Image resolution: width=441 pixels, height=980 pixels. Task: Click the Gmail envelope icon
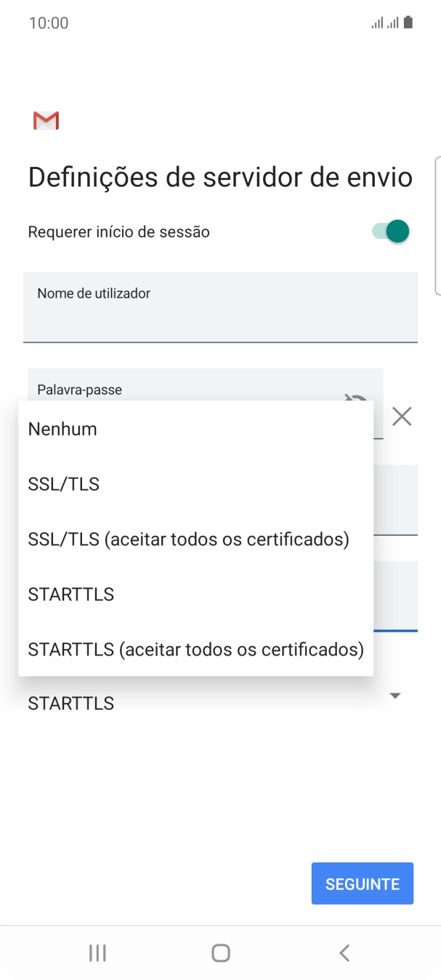coord(45,120)
